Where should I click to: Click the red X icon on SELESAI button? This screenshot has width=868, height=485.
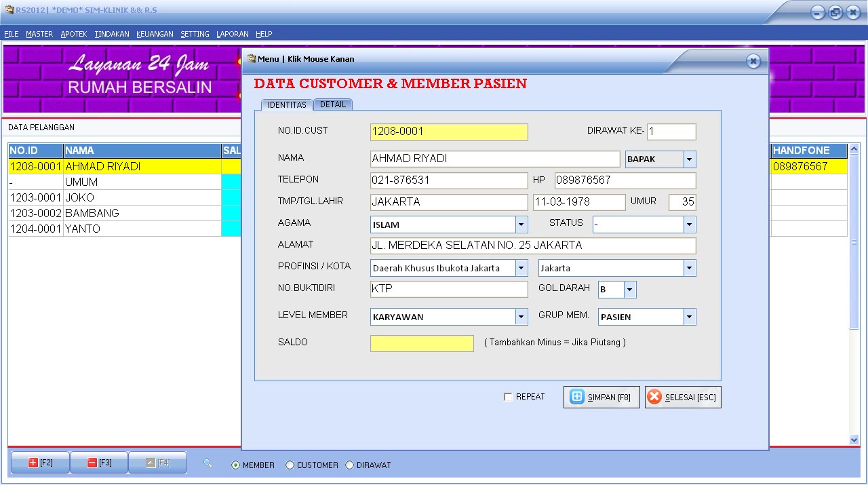pyautogui.click(x=654, y=397)
